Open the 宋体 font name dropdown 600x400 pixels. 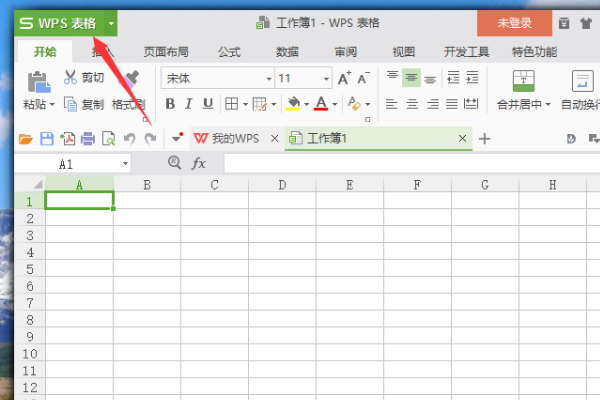point(269,79)
